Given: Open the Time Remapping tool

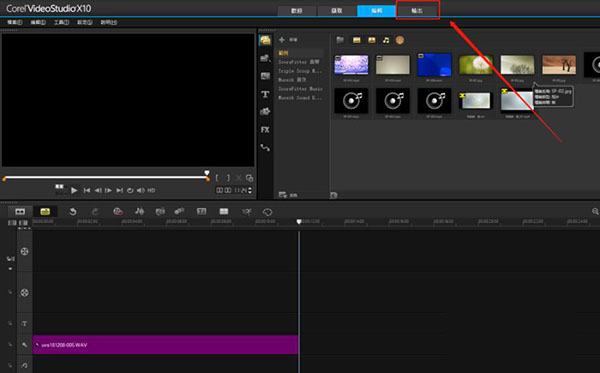Looking at the screenshot, I should (x=247, y=212).
